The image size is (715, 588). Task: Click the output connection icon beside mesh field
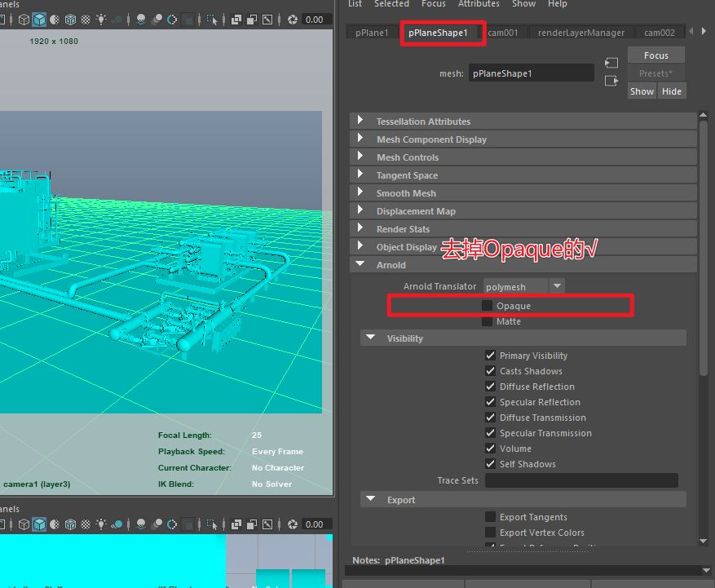(611, 81)
